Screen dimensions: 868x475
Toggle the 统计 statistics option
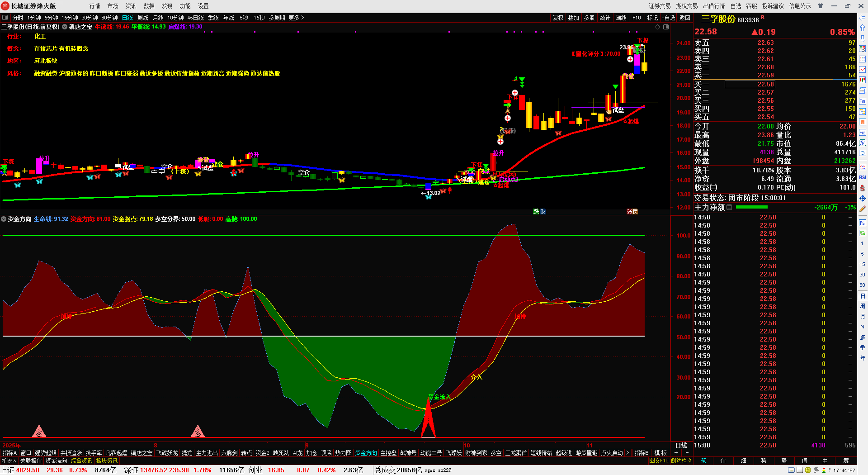pos(605,18)
